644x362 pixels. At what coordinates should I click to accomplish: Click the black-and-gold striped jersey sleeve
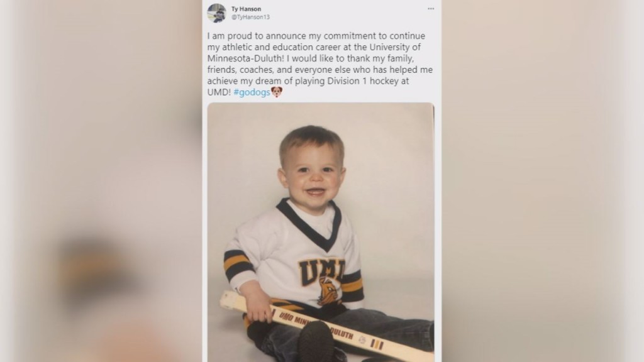(x=238, y=265)
